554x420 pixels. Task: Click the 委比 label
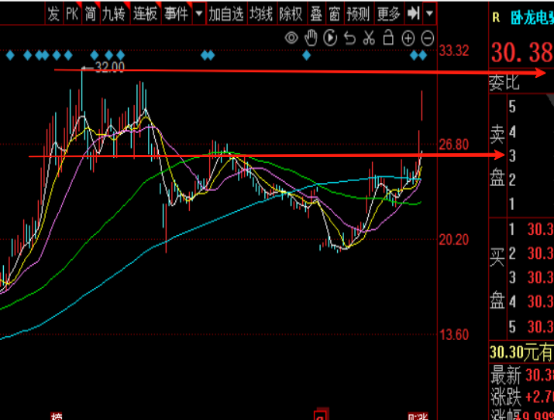click(504, 82)
